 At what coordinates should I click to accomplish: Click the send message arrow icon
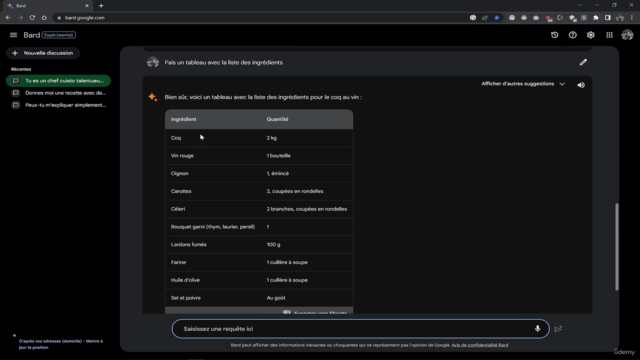tap(558, 329)
